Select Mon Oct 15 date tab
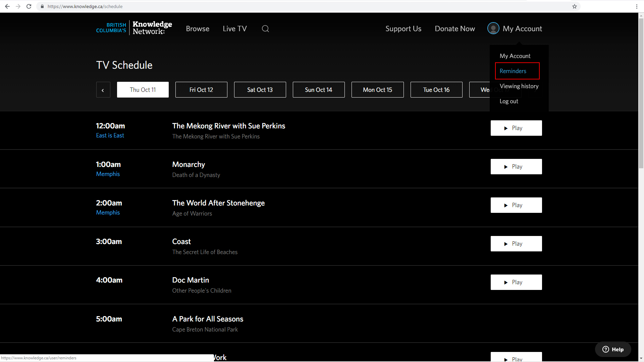The height and width of the screenshot is (362, 644). 378,90
